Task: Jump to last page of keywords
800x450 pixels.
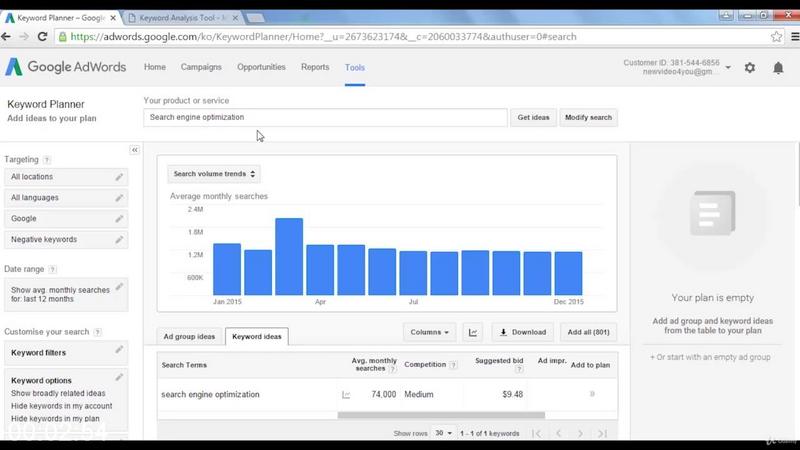Action: pyautogui.click(x=603, y=434)
